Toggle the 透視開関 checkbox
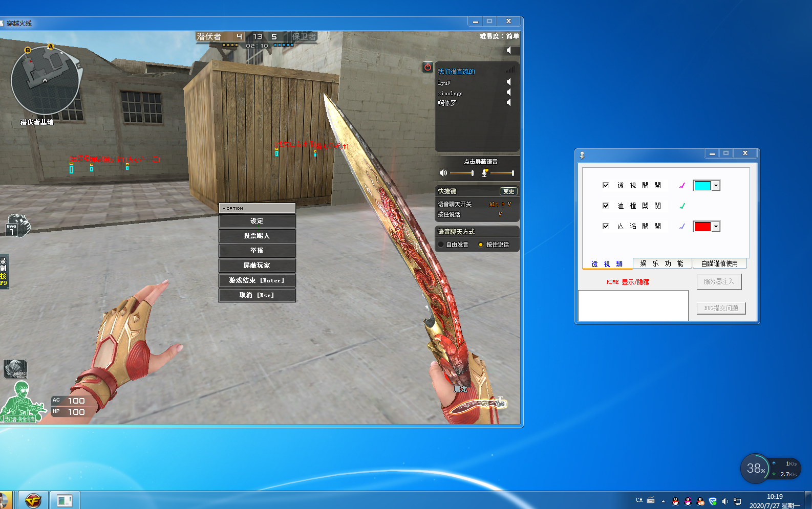812x509 pixels. 606,185
